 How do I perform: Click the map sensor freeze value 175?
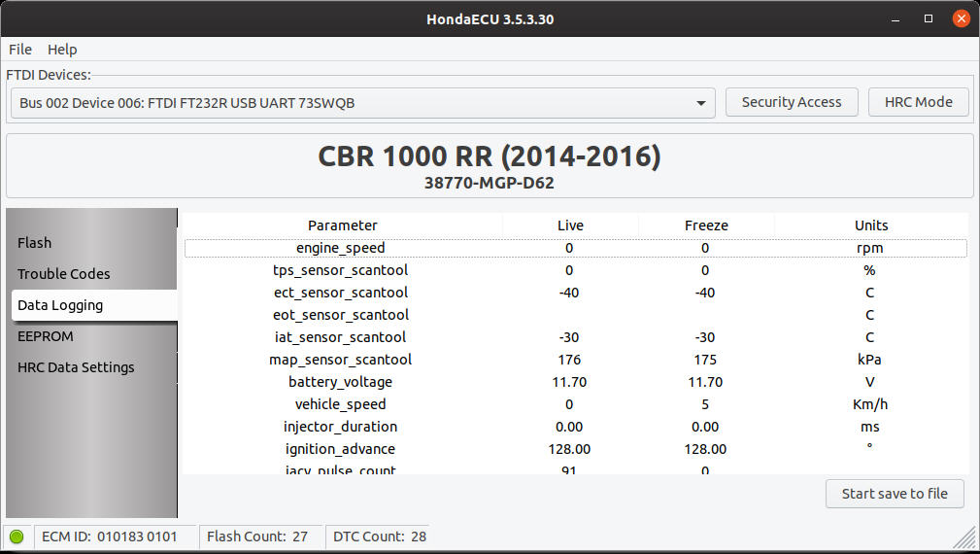705,360
